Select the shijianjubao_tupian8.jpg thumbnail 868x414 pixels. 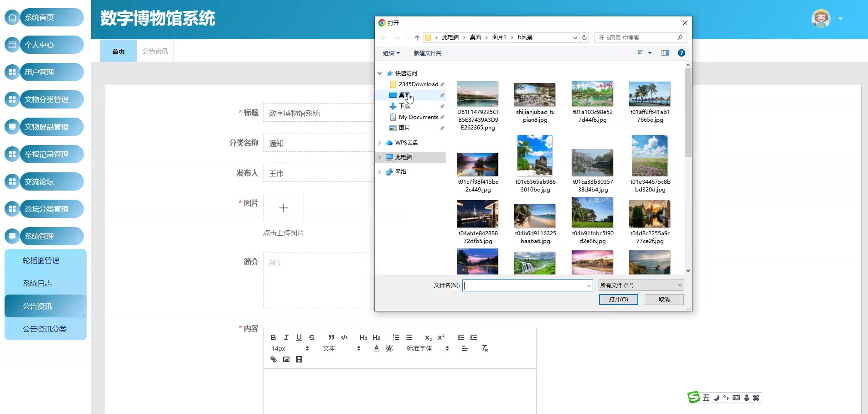[535, 95]
